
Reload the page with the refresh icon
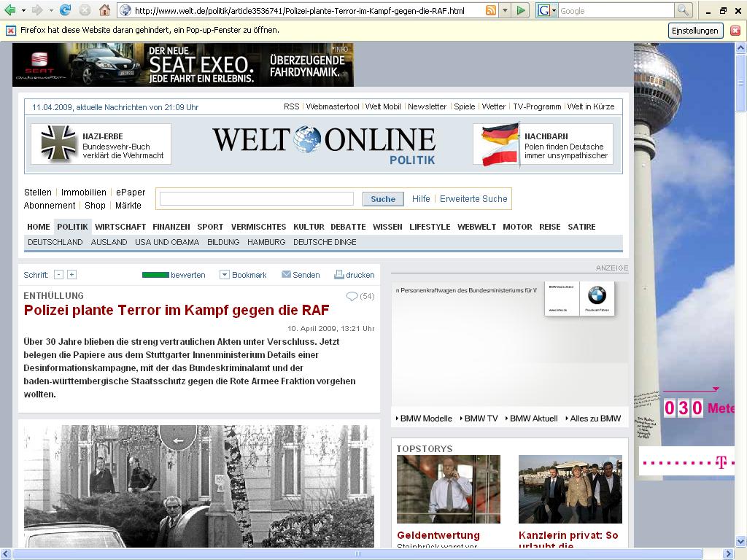(x=65, y=10)
